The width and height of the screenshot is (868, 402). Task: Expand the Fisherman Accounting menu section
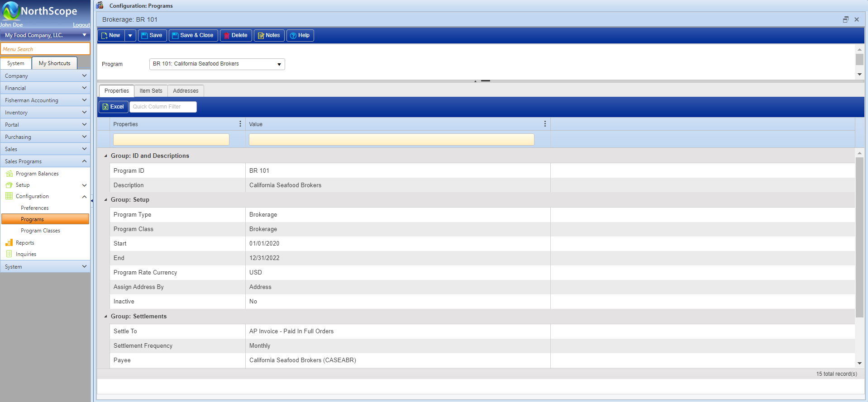[x=45, y=100]
